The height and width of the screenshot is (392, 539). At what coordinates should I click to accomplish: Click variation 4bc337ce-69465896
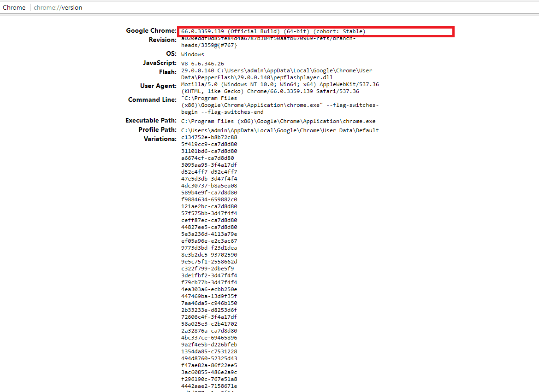coord(209,338)
